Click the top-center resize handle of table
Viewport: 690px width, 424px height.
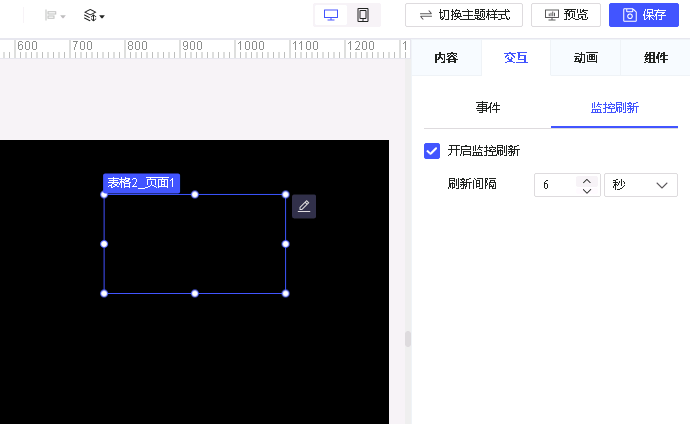tap(195, 194)
